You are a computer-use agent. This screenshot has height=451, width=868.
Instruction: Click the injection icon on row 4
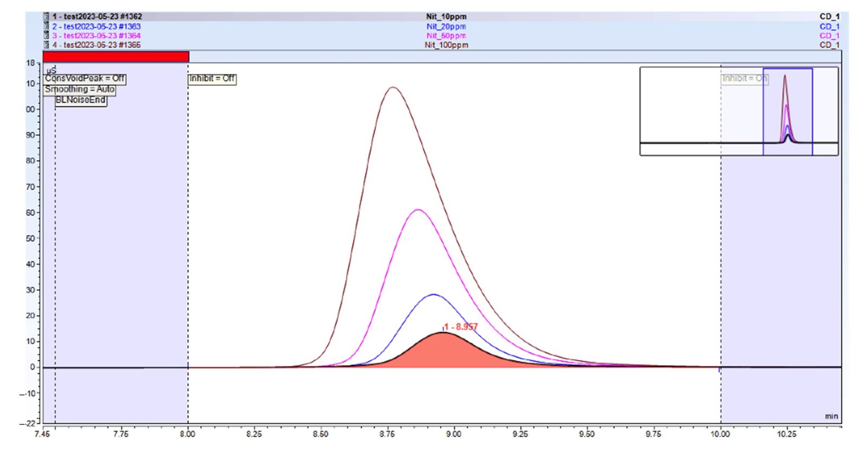tap(47, 45)
